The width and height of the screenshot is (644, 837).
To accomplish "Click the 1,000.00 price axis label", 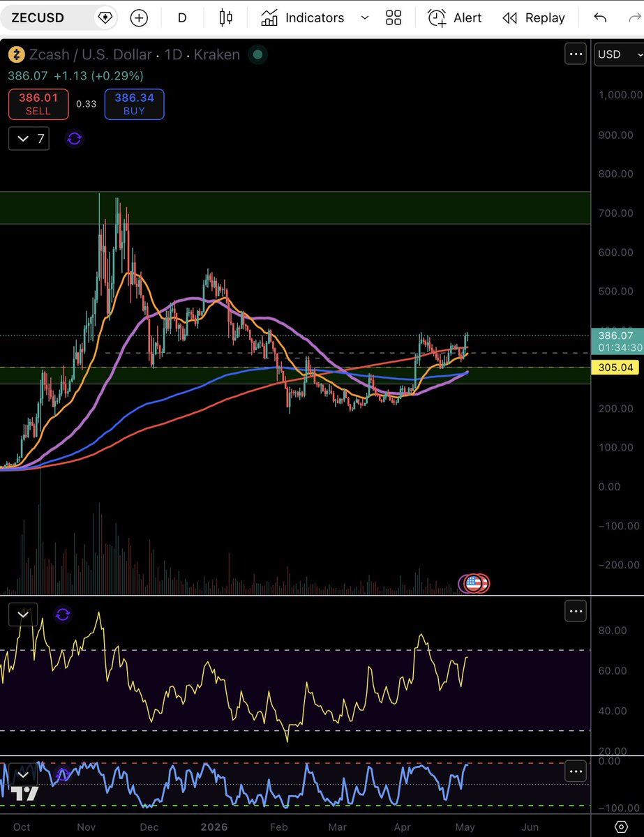I will click(620, 95).
